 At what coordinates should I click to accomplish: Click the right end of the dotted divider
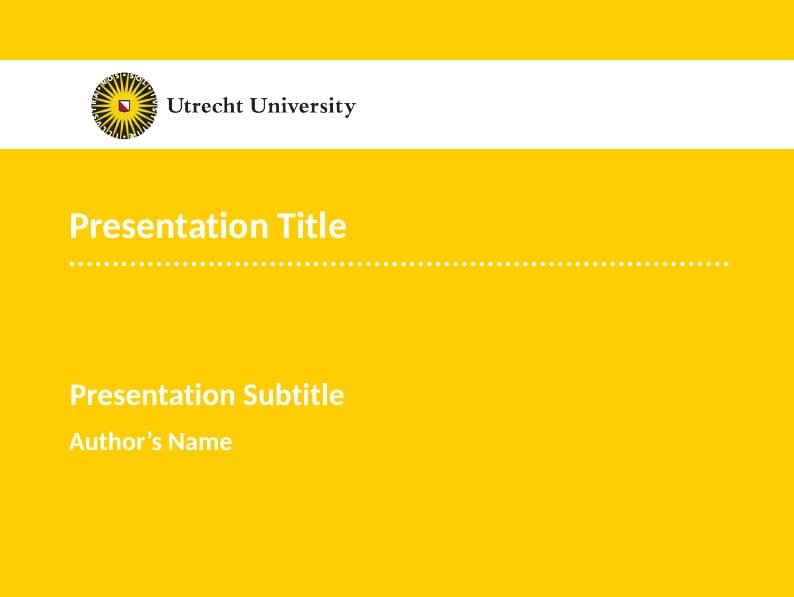click(x=725, y=264)
